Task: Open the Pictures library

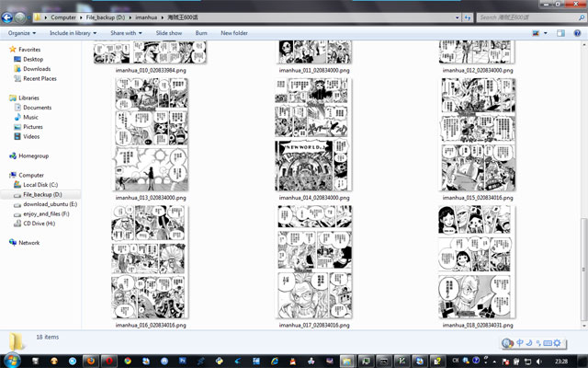Action: (x=33, y=127)
